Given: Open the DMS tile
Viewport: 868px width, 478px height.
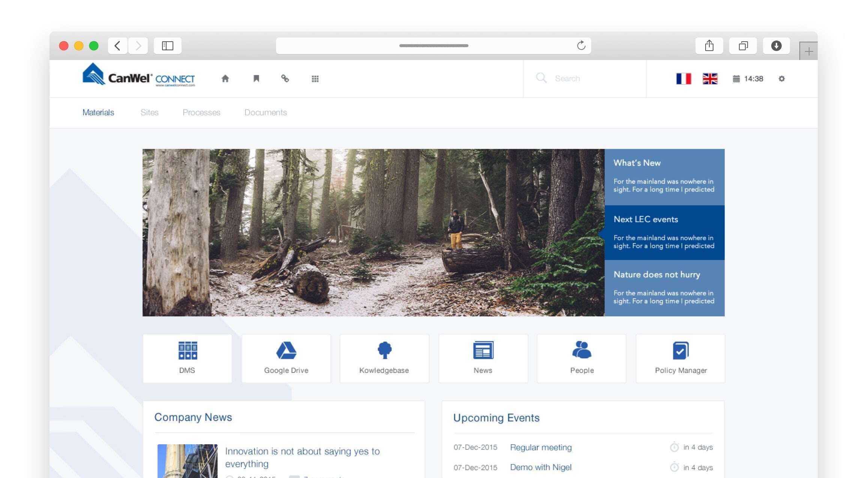Looking at the screenshot, I should (187, 358).
